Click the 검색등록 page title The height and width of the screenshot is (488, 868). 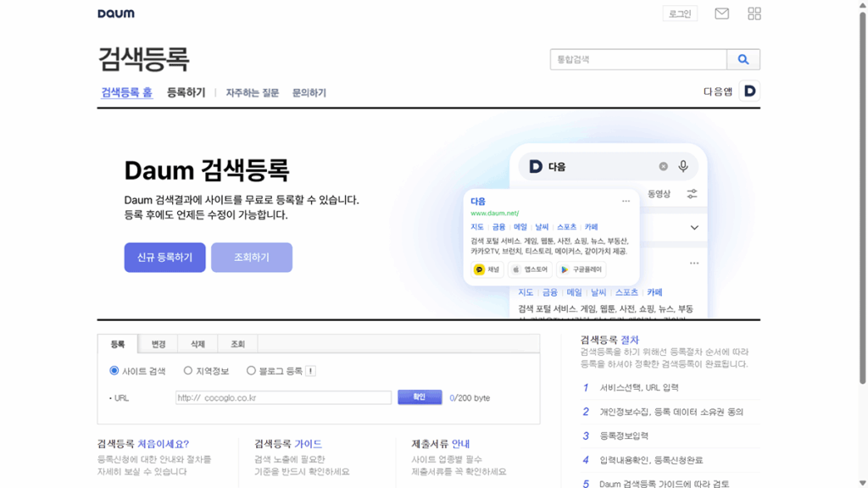pyautogui.click(x=143, y=58)
